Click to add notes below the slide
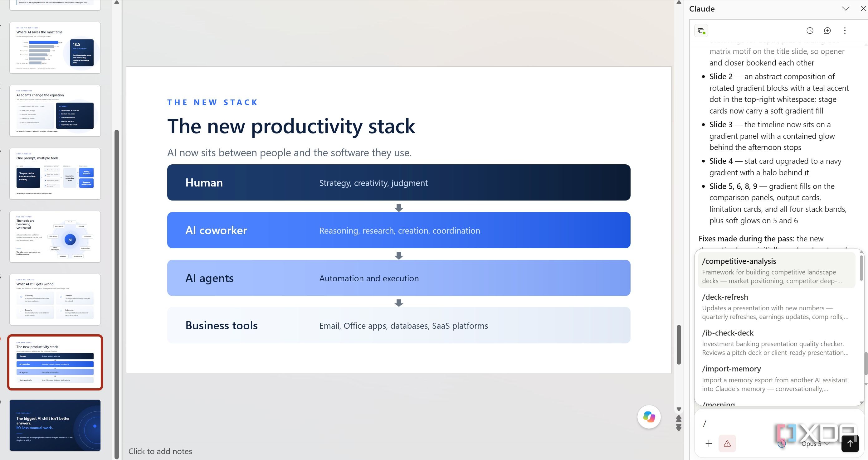The image size is (868, 460). [x=160, y=451]
